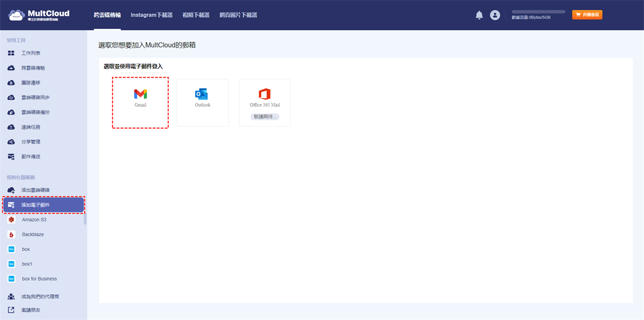Image resolution: width=644 pixels, height=320 pixels.
Task: Click the 數據流量:0Bytes/5GB text
Action: coord(531,17)
